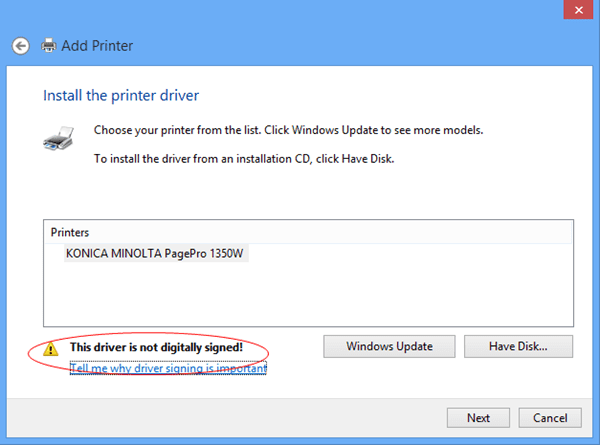Cancel the printer installation
This screenshot has width=600, height=445.
pyautogui.click(x=550, y=418)
